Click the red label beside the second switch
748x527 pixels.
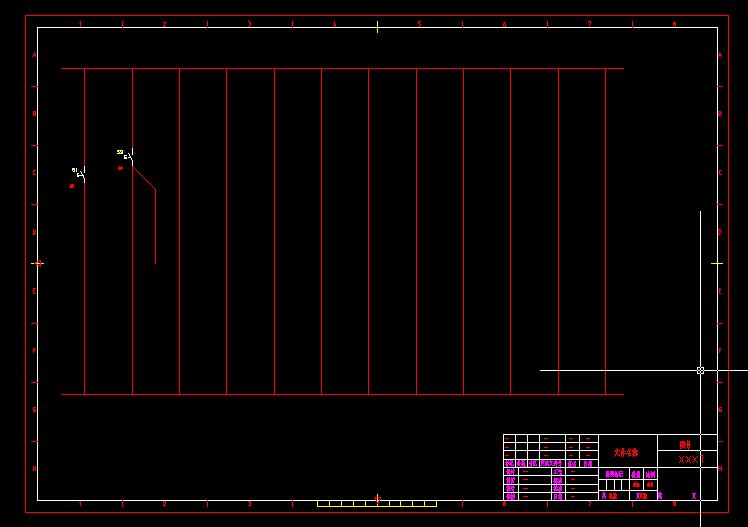coord(120,168)
